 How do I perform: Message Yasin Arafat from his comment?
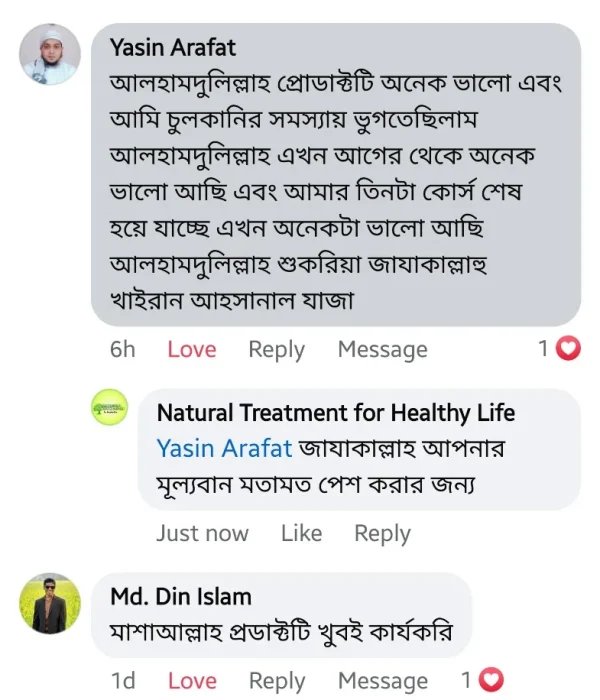[382, 349]
